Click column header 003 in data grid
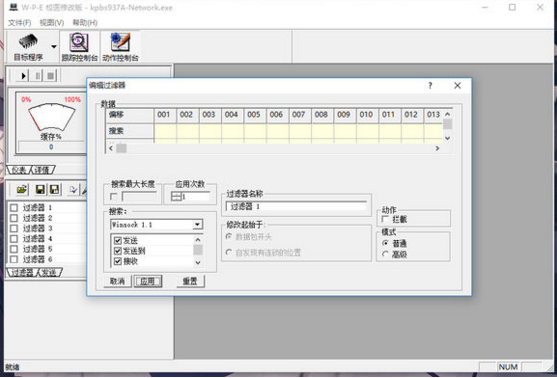This screenshot has height=378, width=557. pos(210,115)
